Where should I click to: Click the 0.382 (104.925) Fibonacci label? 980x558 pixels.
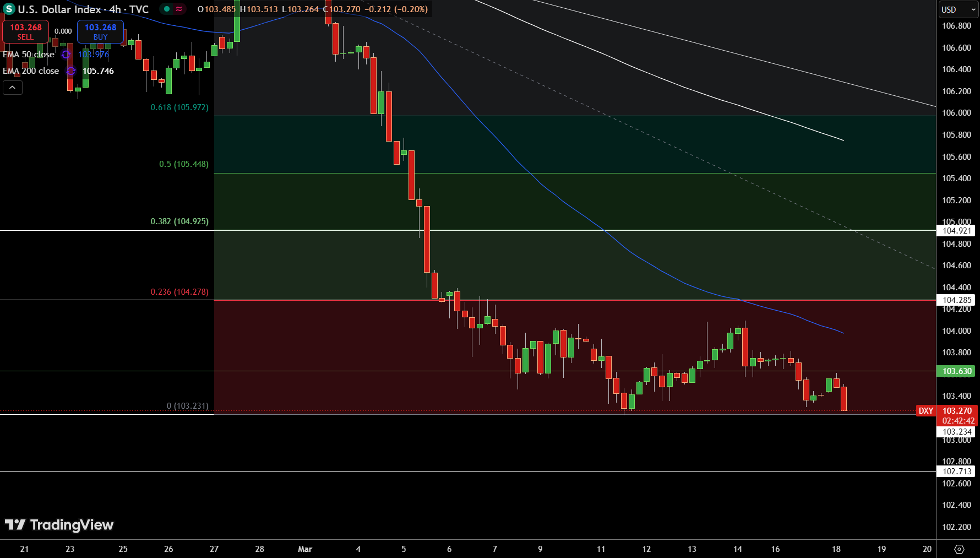click(x=179, y=221)
